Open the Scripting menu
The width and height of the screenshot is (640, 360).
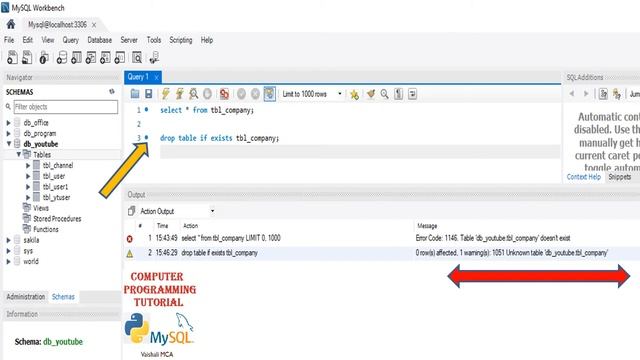(181, 40)
